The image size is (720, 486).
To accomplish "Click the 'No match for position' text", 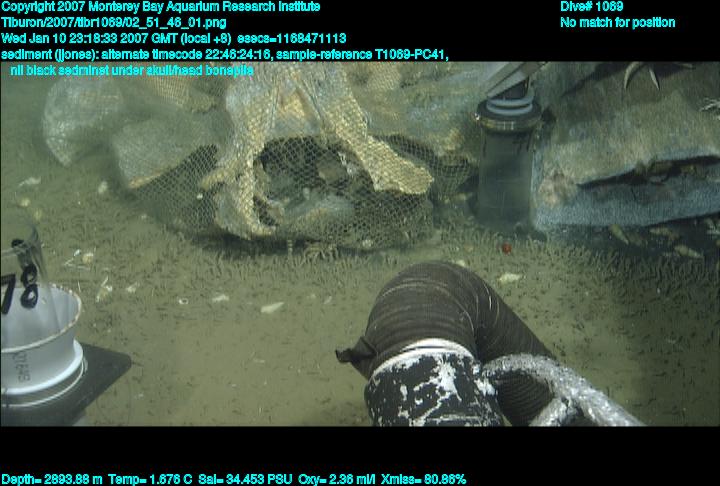I will tap(618, 23).
